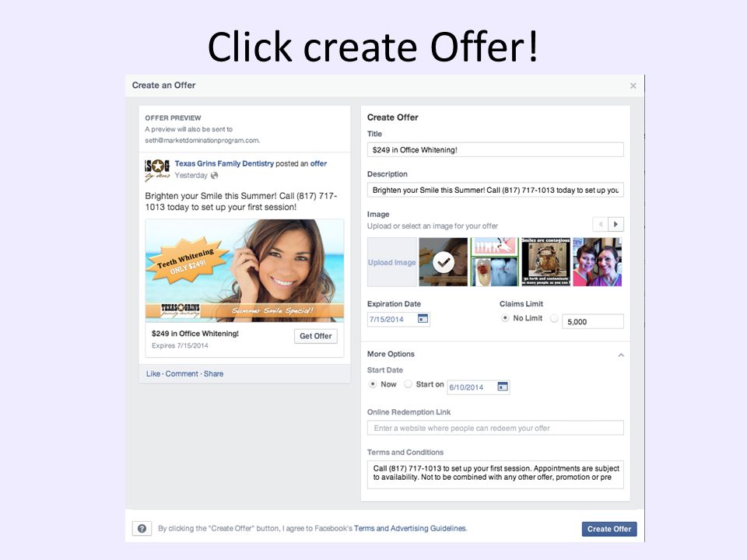Click the Upload Image tile

(392, 262)
